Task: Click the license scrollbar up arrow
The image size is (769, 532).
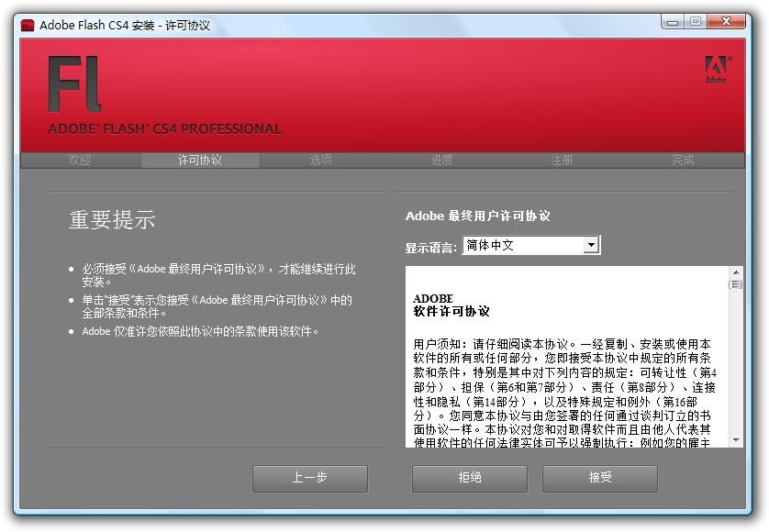Action: (735, 272)
